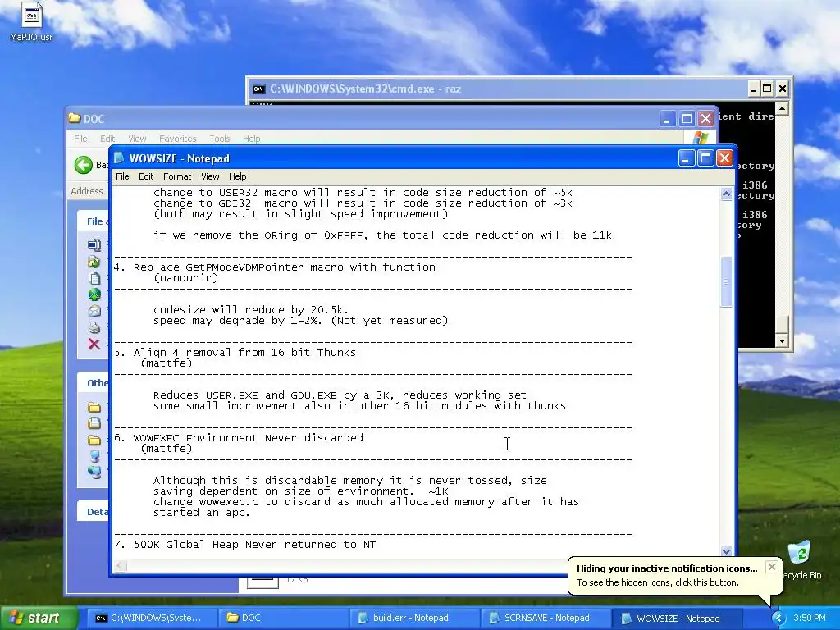Viewport: 840px width, 630px height.
Task: Click cmd window scrollbar down arrow
Action: click(782, 340)
